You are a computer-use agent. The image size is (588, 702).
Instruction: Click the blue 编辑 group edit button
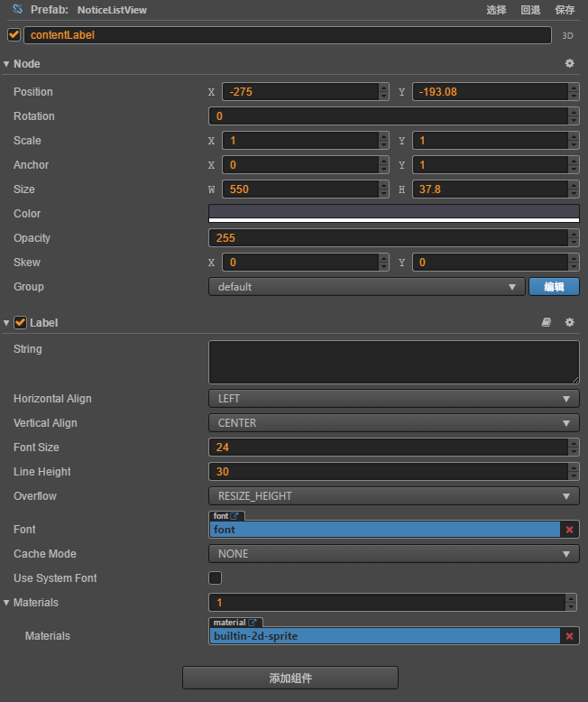point(554,287)
